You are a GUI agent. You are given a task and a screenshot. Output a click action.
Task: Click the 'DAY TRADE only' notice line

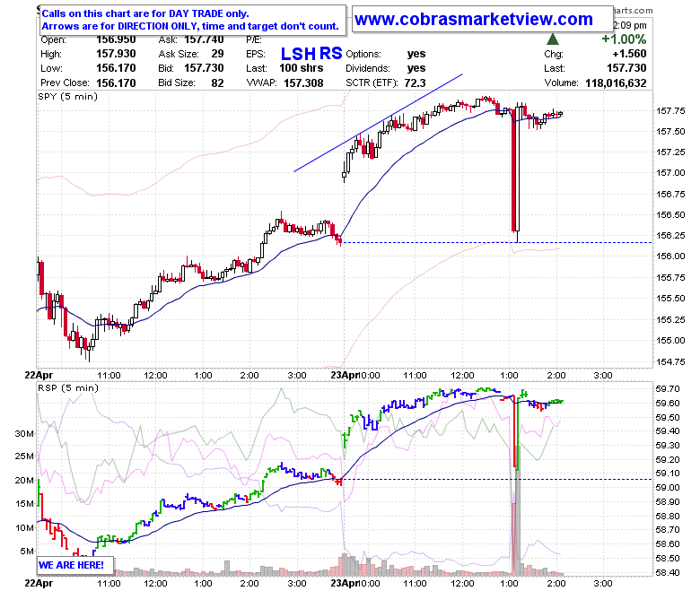click(145, 13)
